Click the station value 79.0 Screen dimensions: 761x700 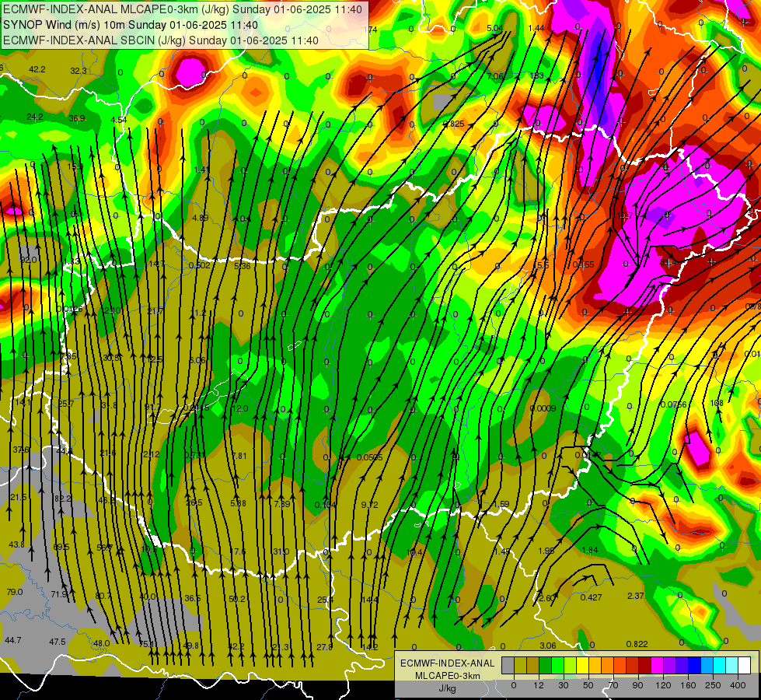15,592
